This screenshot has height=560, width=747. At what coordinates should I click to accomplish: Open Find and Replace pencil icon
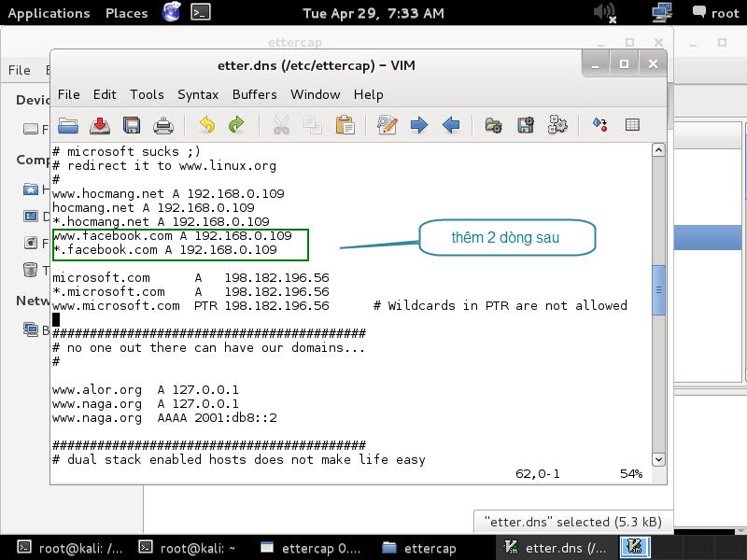click(387, 126)
